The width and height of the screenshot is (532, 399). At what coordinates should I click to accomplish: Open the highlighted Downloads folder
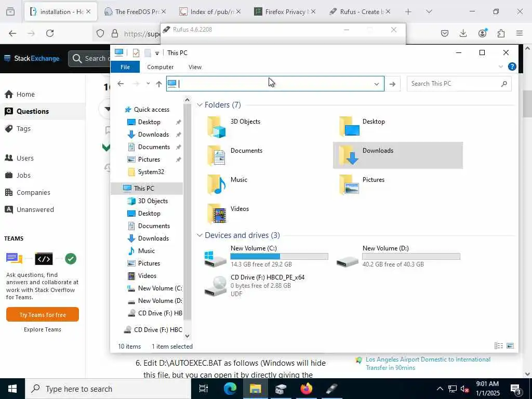(397, 155)
